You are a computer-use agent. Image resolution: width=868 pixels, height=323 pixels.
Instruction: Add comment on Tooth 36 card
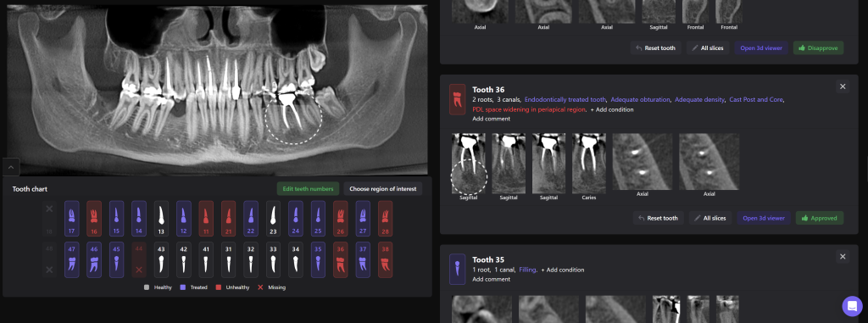click(491, 119)
